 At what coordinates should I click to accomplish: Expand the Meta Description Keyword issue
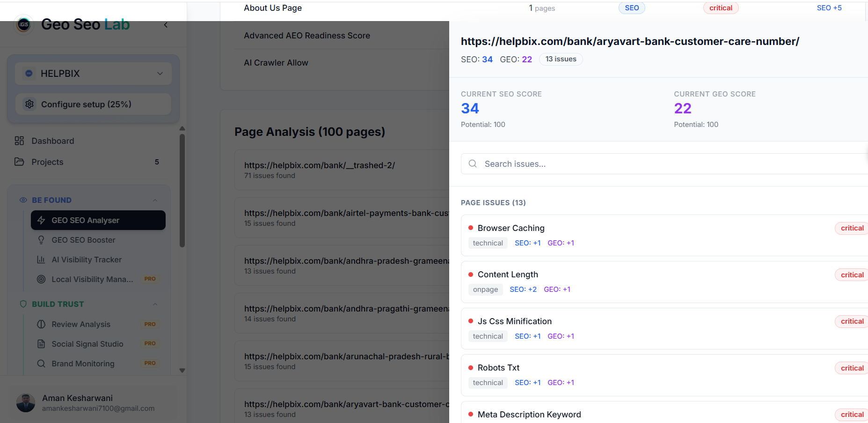pos(664,413)
